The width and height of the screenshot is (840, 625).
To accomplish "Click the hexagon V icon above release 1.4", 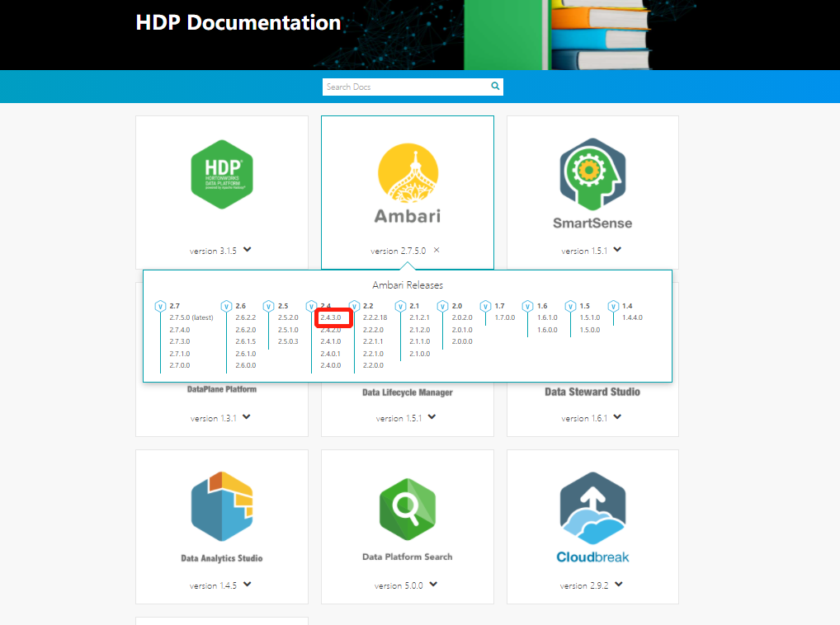I will (x=613, y=305).
